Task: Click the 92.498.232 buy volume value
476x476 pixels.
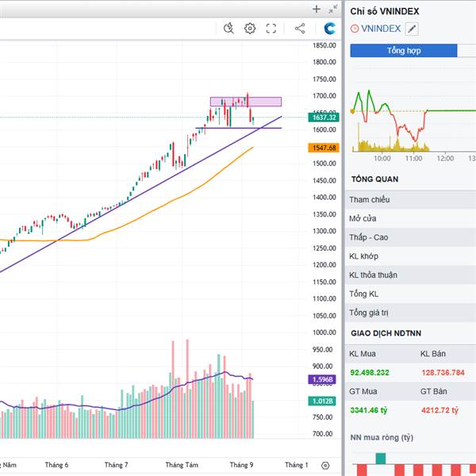Action: 370,373
